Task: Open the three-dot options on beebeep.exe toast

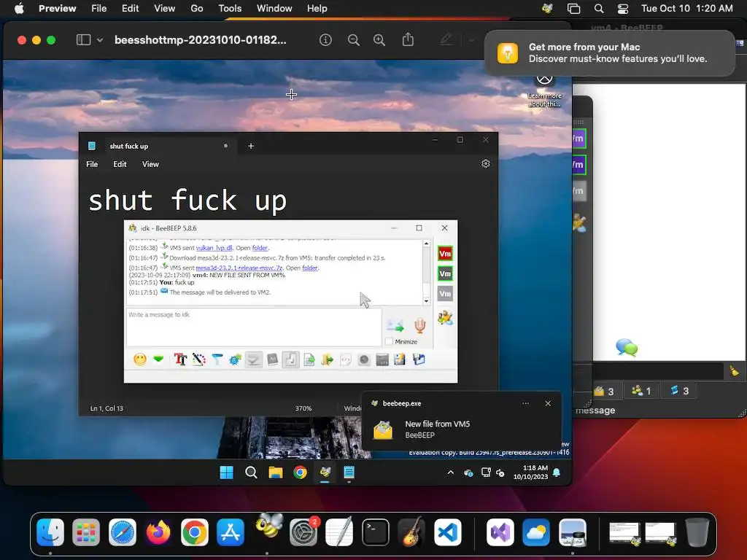Action: [x=525, y=403]
